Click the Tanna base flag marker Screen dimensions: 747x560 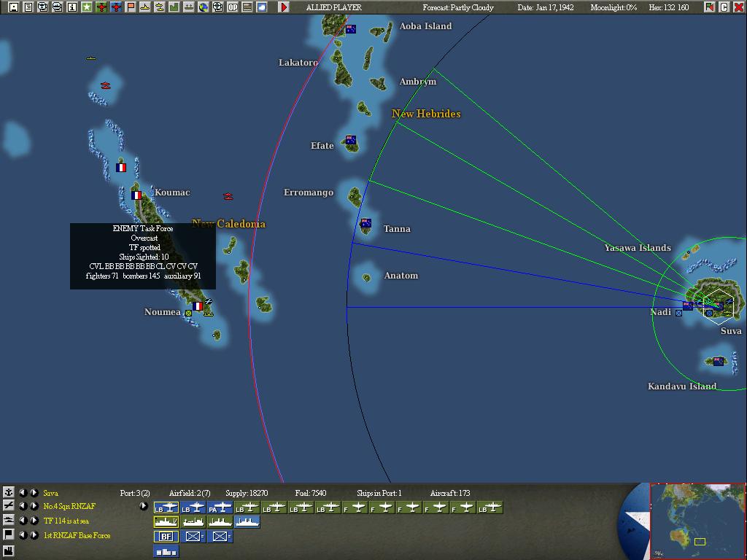tap(366, 223)
